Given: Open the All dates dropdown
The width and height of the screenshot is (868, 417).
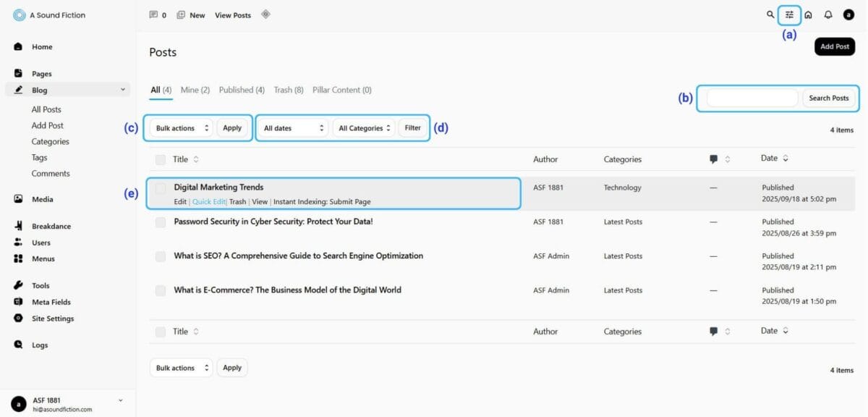Looking at the screenshot, I should tap(294, 128).
